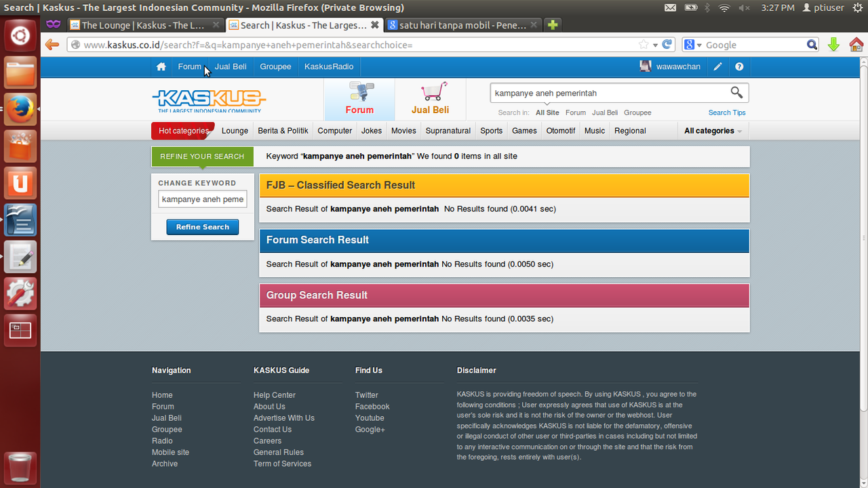This screenshot has height=488, width=868.
Task: Open Ubuntu Dash home launcher icon
Action: 20,36
